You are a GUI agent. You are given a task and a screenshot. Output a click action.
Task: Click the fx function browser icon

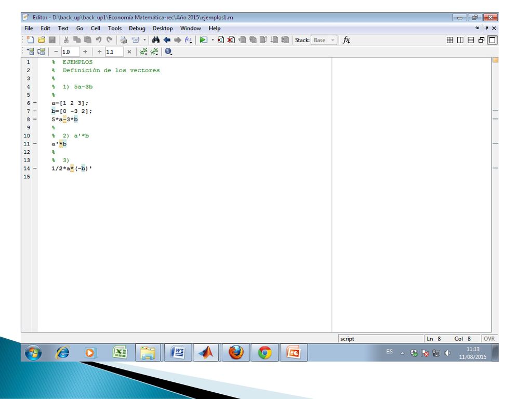[346, 39]
